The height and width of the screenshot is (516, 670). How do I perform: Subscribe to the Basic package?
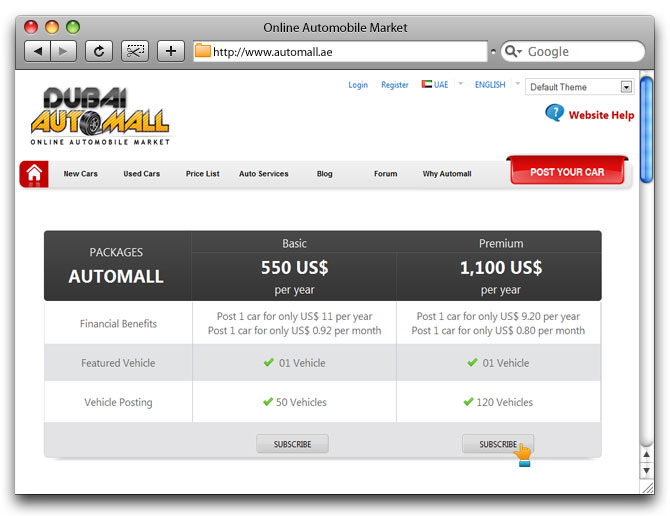pos(292,444)
